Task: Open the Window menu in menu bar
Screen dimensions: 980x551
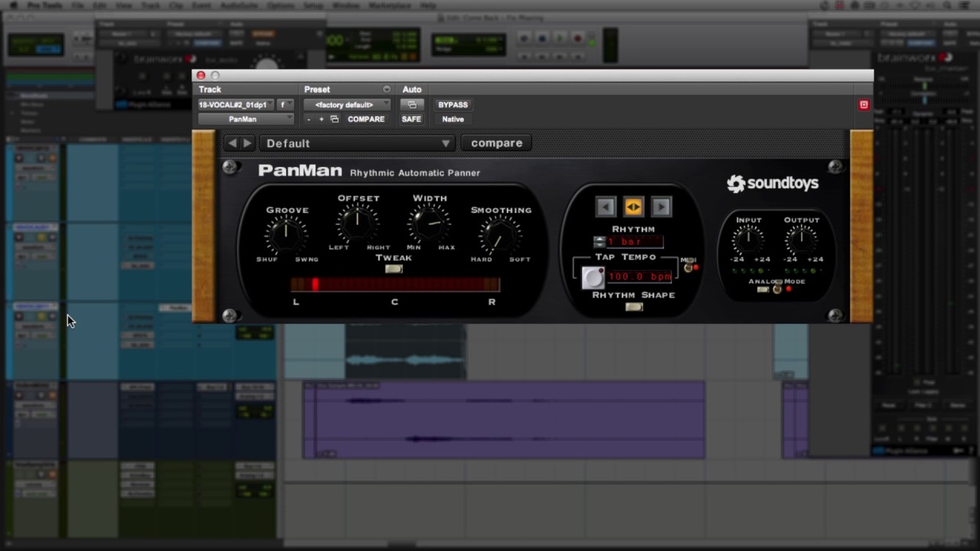Action: click(x=345, y=5)
